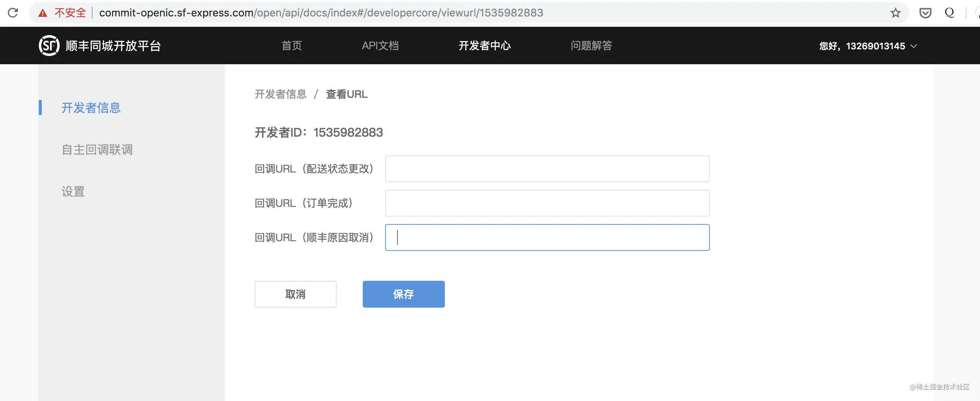
Task: Click the browser address bar URL
Action: point(321,13)
